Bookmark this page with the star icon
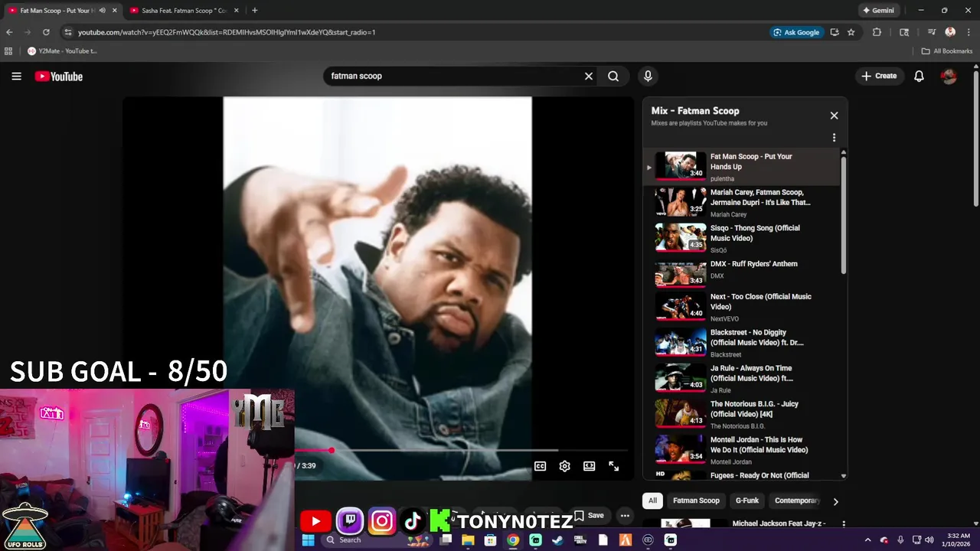 [851, 32]
